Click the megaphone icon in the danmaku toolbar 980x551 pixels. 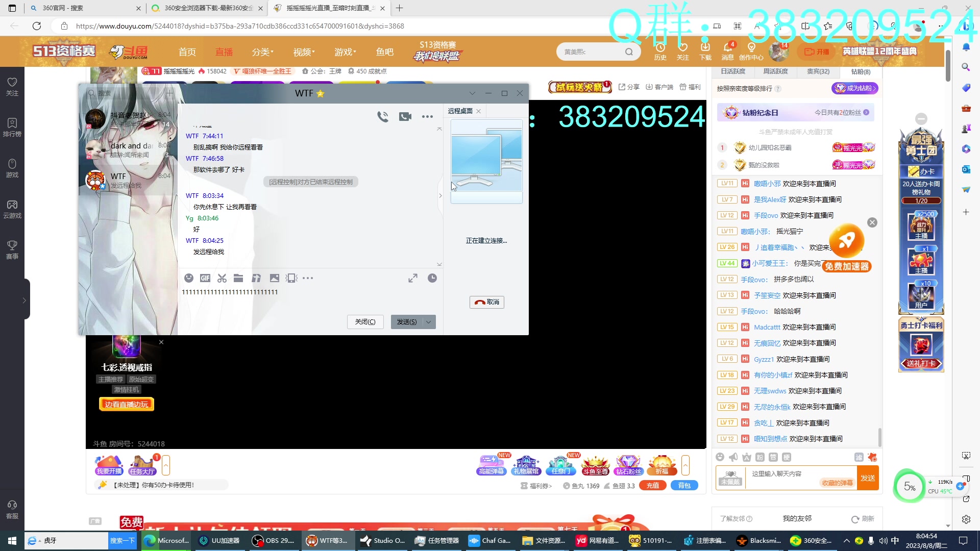pyautogui.click(x=733, y=457)
